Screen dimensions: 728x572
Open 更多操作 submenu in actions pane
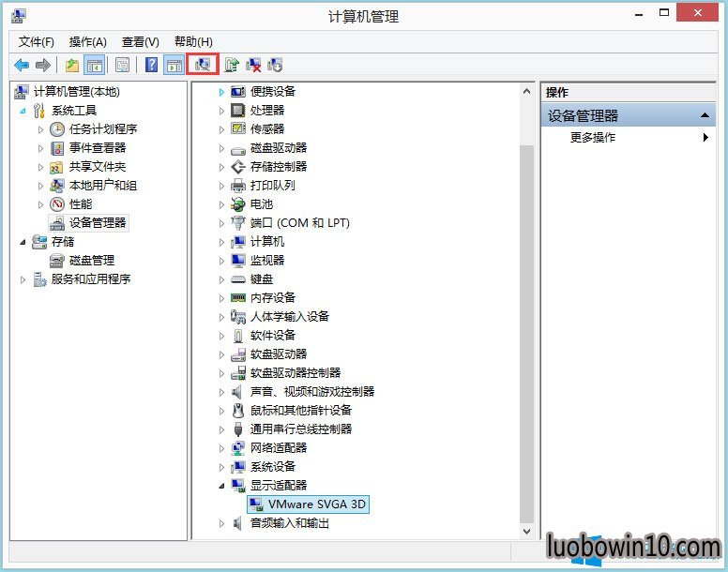629,137
